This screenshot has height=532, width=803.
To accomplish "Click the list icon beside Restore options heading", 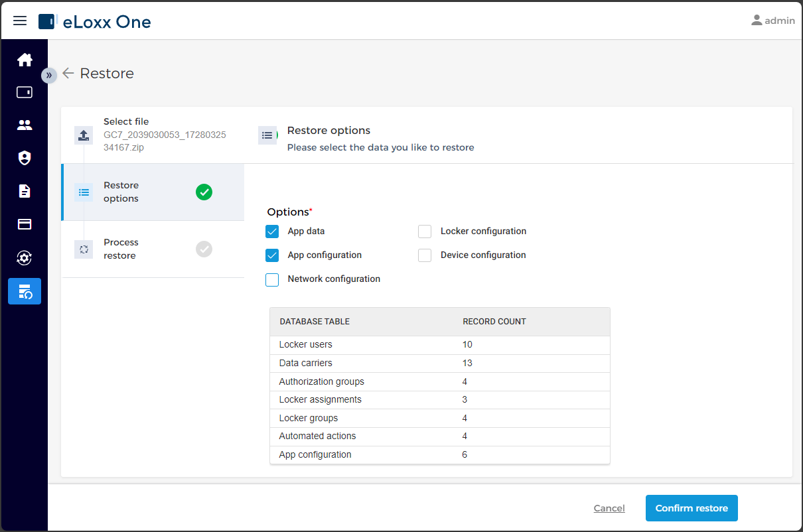I will (267, 135).
